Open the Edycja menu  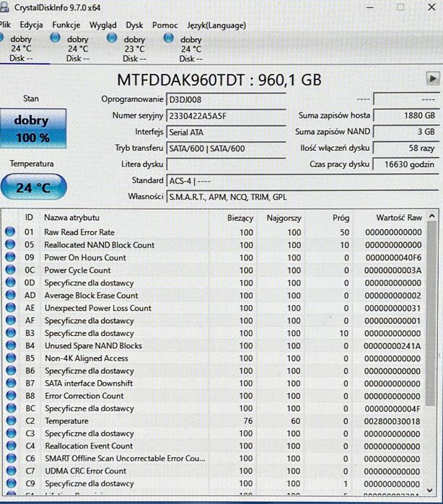(x=31, y=25)
